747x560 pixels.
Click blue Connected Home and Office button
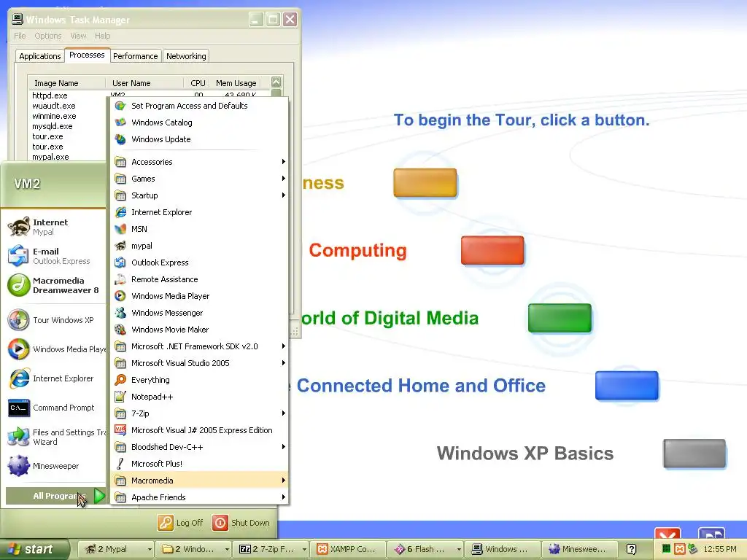coord(627,385)
